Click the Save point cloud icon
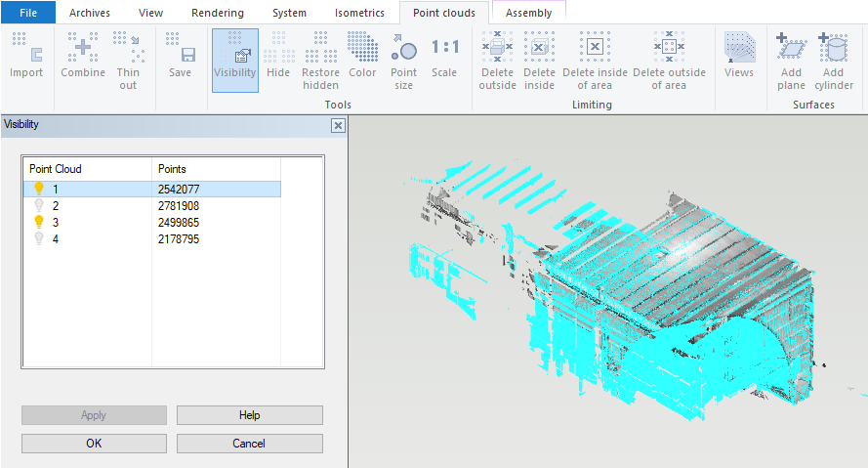Screen dimensions: 868x468 [x=180, y=59]
